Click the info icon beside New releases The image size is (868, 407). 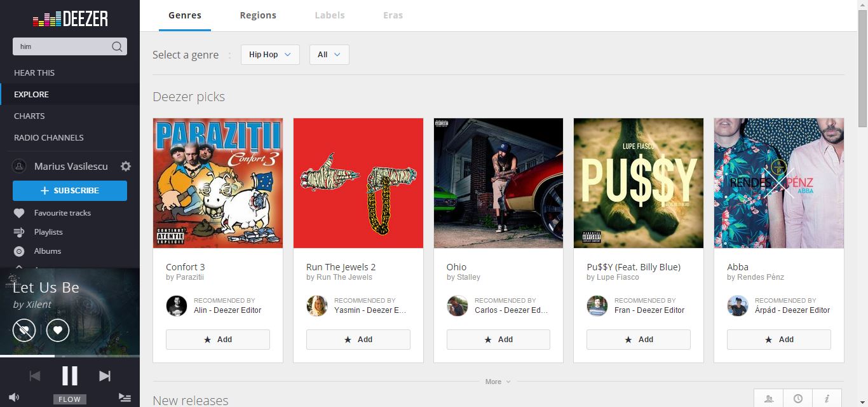click(827, 399)
